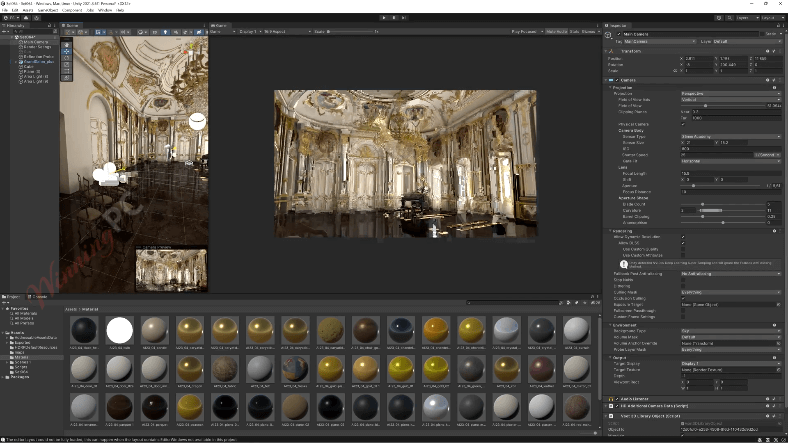Screen dimensions: 788x443
Task: Toggle scene lighting icon in Scene toolbar
Action: pyautogui.click(x=165, y=32)
